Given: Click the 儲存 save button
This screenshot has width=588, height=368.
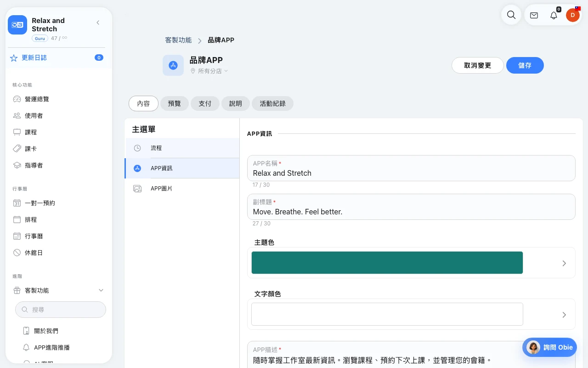Looking at the screenshot, I should pos(525,65).
